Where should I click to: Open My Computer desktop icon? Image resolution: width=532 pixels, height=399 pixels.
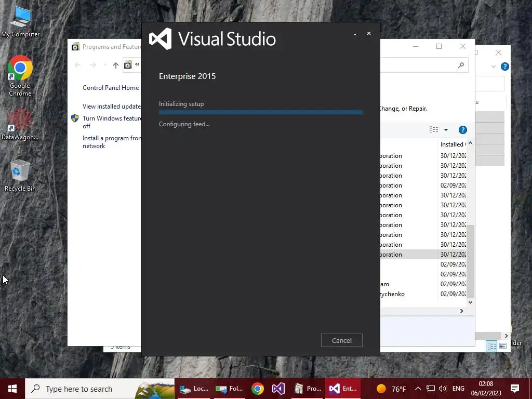(20, 22)
